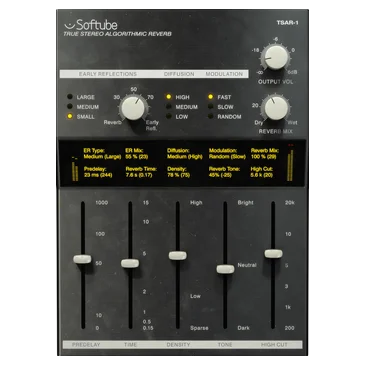Screen dimensions: 365x365
Task: Click the Predelay fader handle
Action: (82, 259)
